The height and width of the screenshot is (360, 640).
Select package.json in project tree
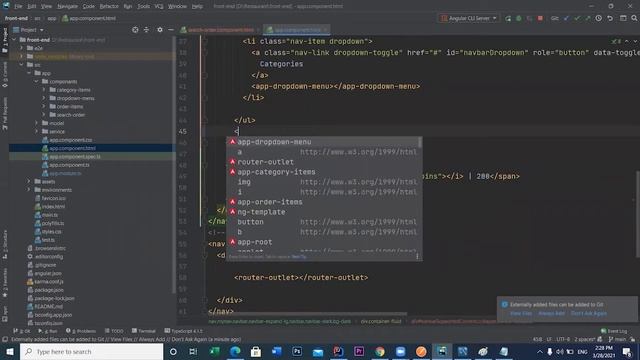[x=49, y=290]
